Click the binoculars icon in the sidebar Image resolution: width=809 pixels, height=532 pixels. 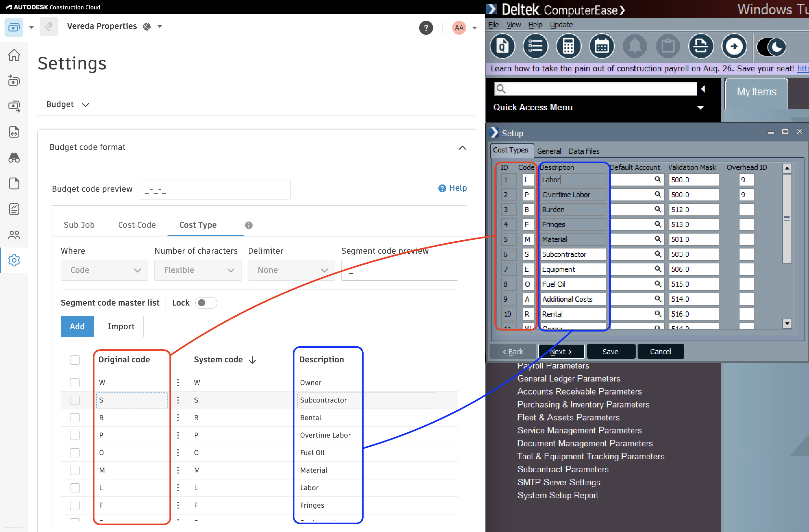coord(14,158)
